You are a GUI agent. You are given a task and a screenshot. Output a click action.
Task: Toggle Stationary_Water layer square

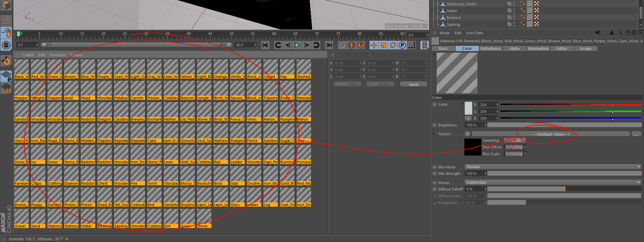(509, 4)
